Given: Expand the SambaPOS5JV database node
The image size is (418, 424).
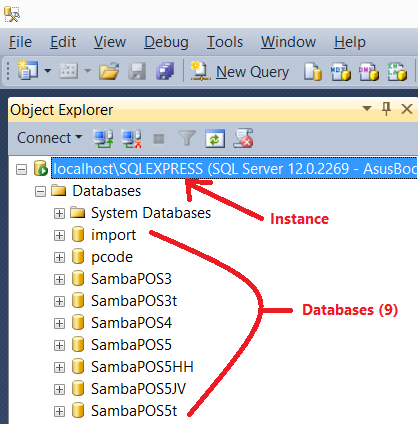Looking at the screenshot, I should coord(59,389).
